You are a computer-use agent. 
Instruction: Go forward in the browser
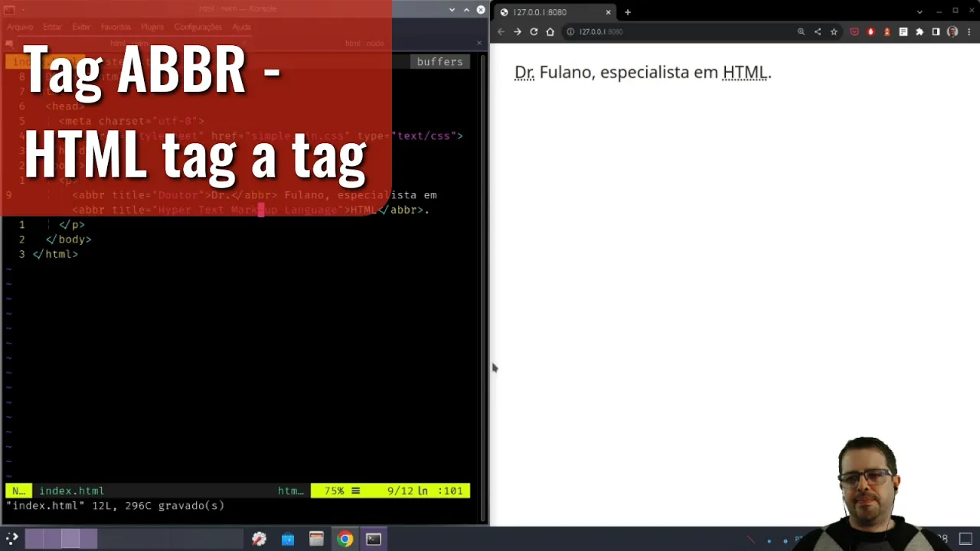pyautogui.click(x=518, y=31)
